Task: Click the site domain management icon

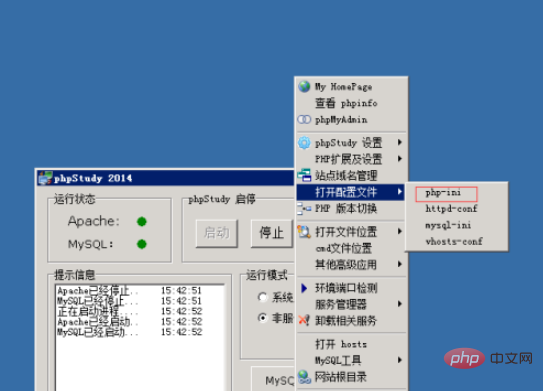Action: [x=304, y=175]
